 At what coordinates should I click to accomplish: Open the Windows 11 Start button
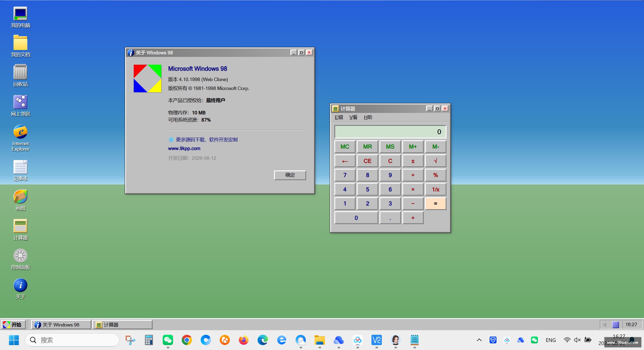(14, 340)
